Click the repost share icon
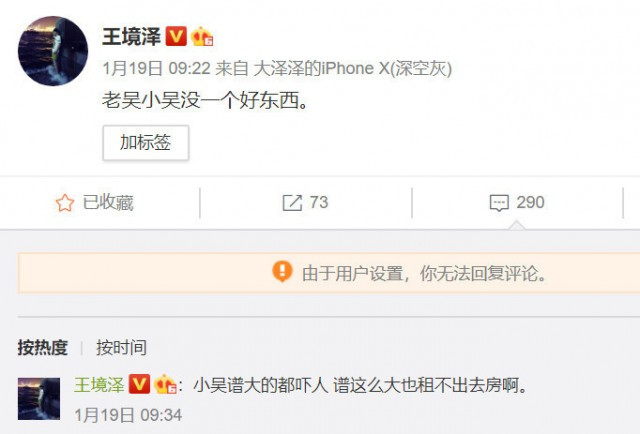Viewport: 640px width, 434px height. click(x=292, y=203)
